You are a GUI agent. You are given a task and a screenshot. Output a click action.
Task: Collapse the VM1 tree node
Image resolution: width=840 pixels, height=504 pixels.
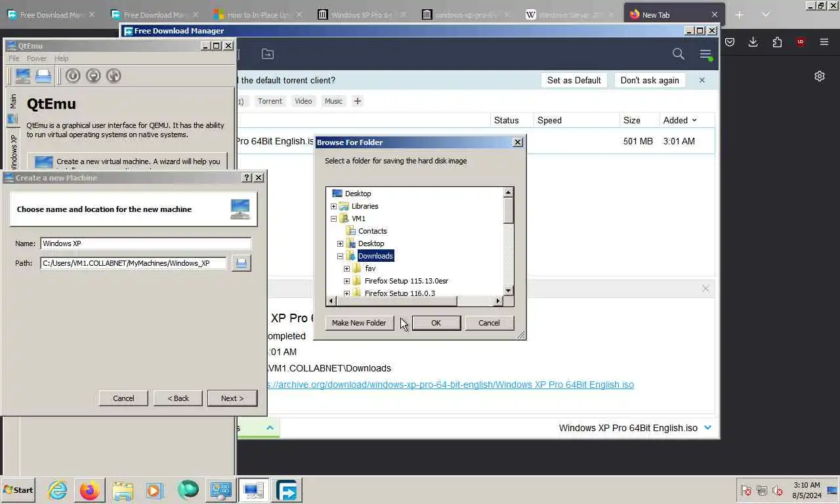[x=333, y=219]
